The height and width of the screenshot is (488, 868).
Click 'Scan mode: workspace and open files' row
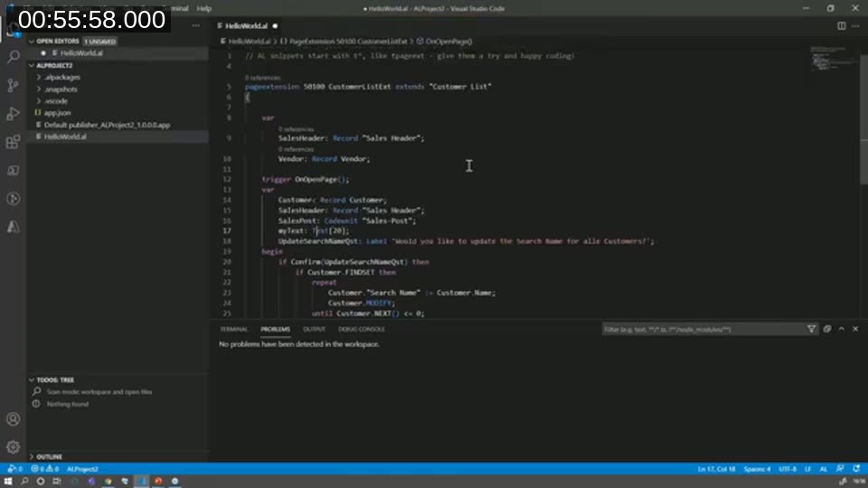click(99, 391)
